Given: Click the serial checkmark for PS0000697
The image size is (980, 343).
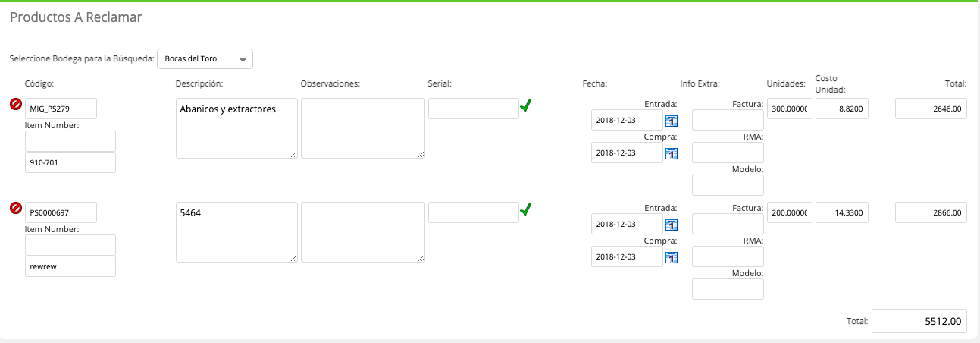Looking at the screenshot, I should (x=525, y=209).
